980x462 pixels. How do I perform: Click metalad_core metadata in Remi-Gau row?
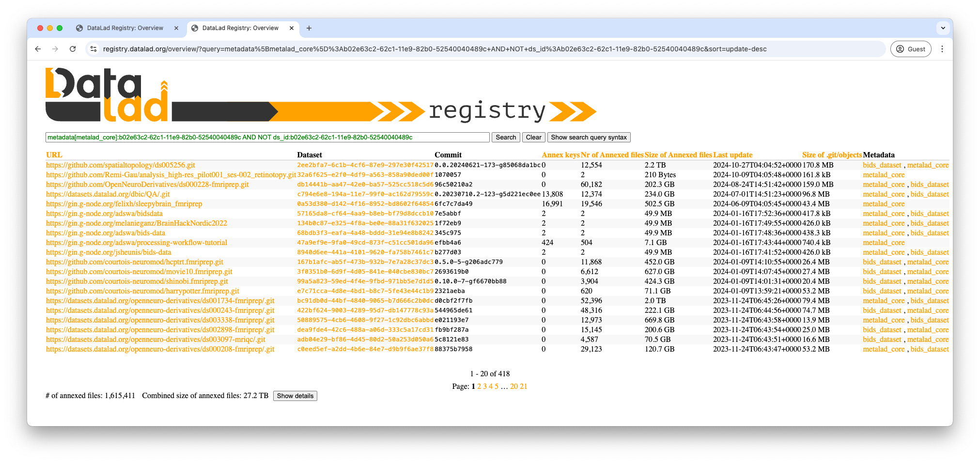coord(884,175)
